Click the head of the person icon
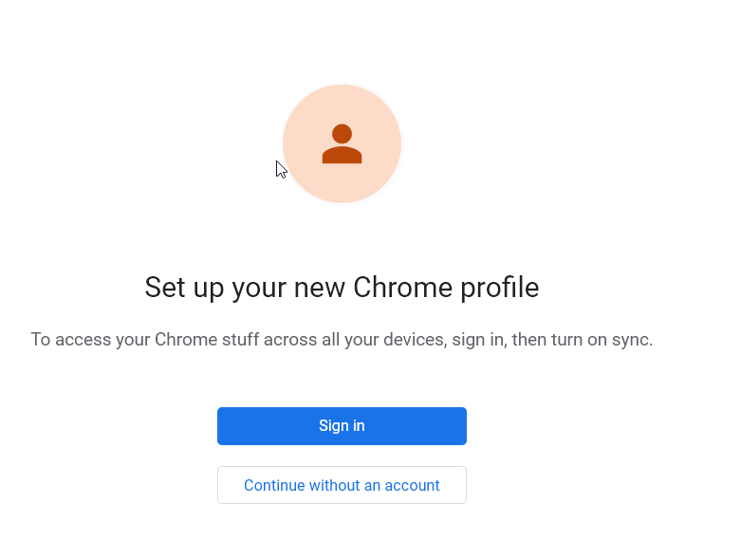 pyautogui.click(x=342, y=133)
